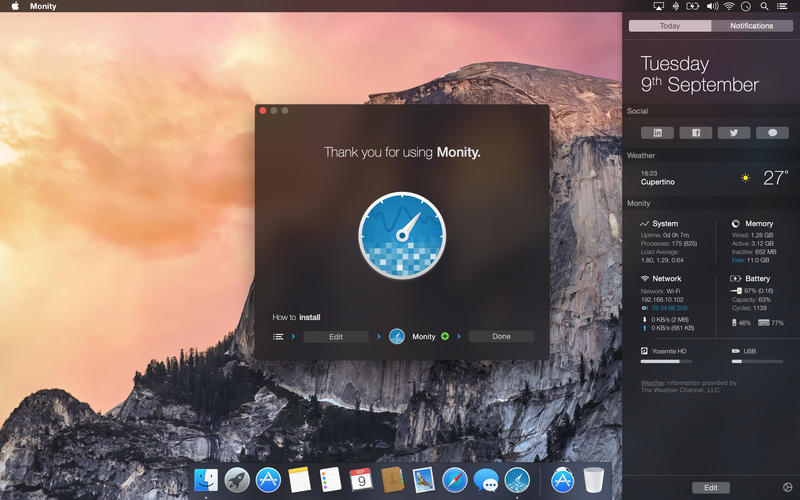Click the list icon under How to install
Viewport: 800px width, 500px height.
(278, 337)
